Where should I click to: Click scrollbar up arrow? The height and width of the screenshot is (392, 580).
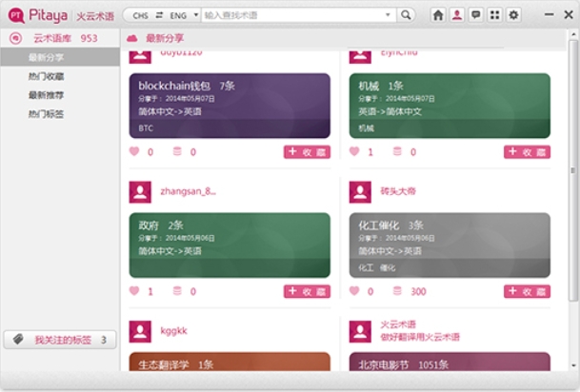[573, 34]
